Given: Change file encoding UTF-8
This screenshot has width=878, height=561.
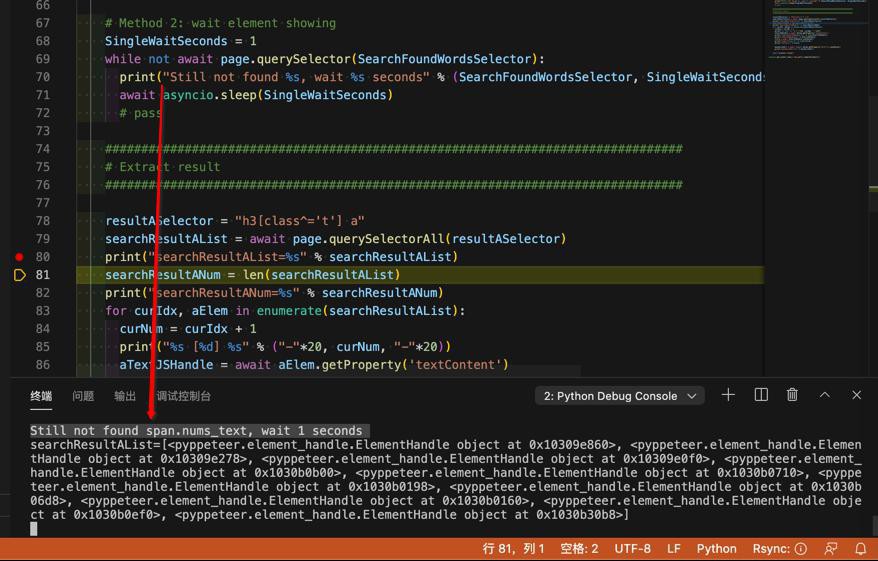Looking at the screenshot, I should click(x=632, y=549).
